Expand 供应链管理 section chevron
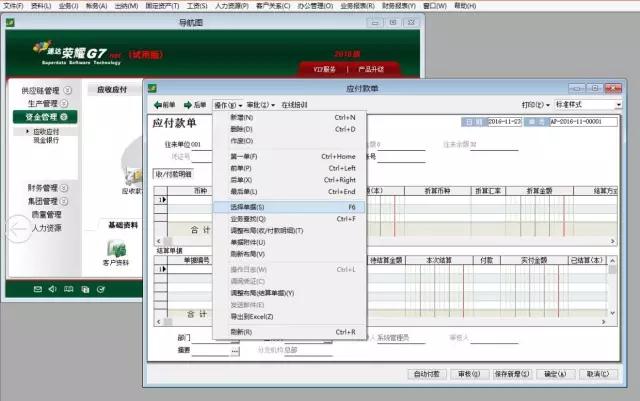 pos(68,90)
